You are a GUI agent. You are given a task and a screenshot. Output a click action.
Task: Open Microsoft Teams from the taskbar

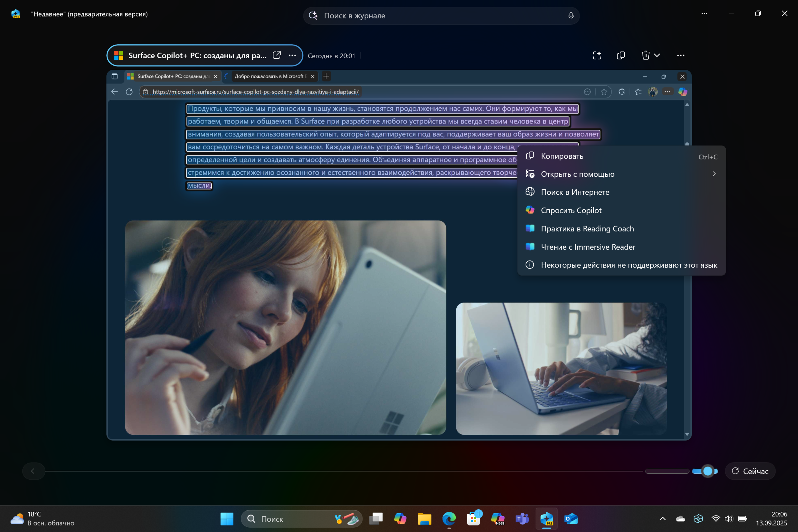tap(522, 519)
